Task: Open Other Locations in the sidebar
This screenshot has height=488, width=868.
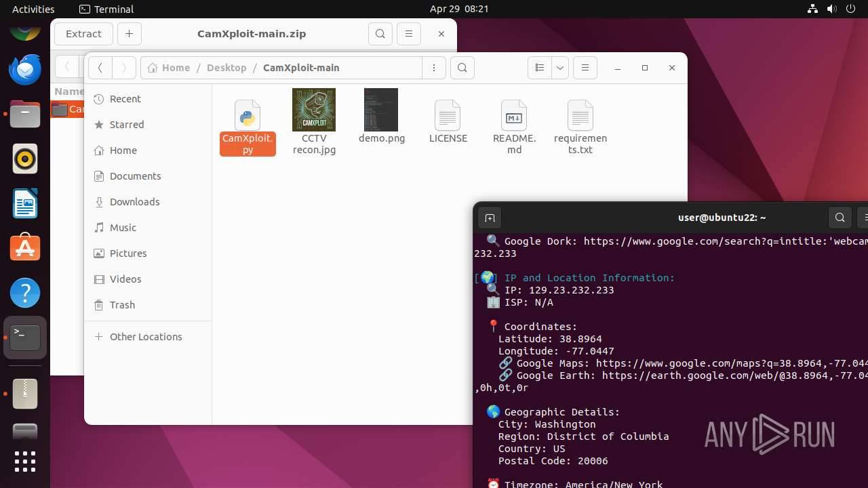Action: (148, 337)
